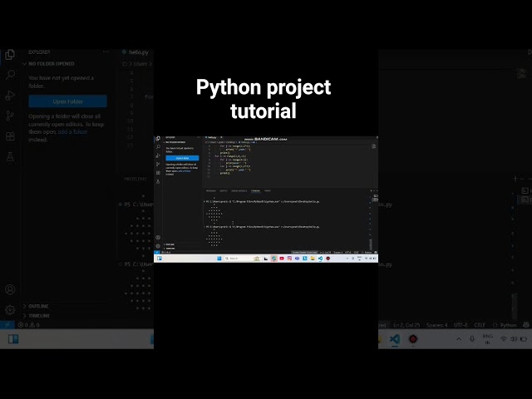Screen dimensions: 532x399
Task: Open Explorer view in dimmed background VS Code
Action: [10, 55]
